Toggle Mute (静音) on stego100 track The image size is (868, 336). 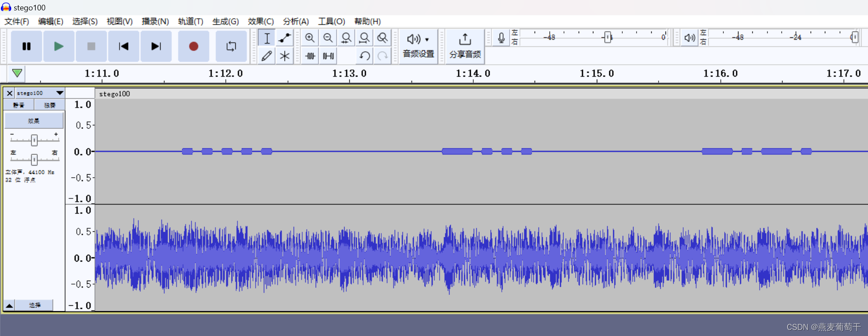(x=19, y=105)
